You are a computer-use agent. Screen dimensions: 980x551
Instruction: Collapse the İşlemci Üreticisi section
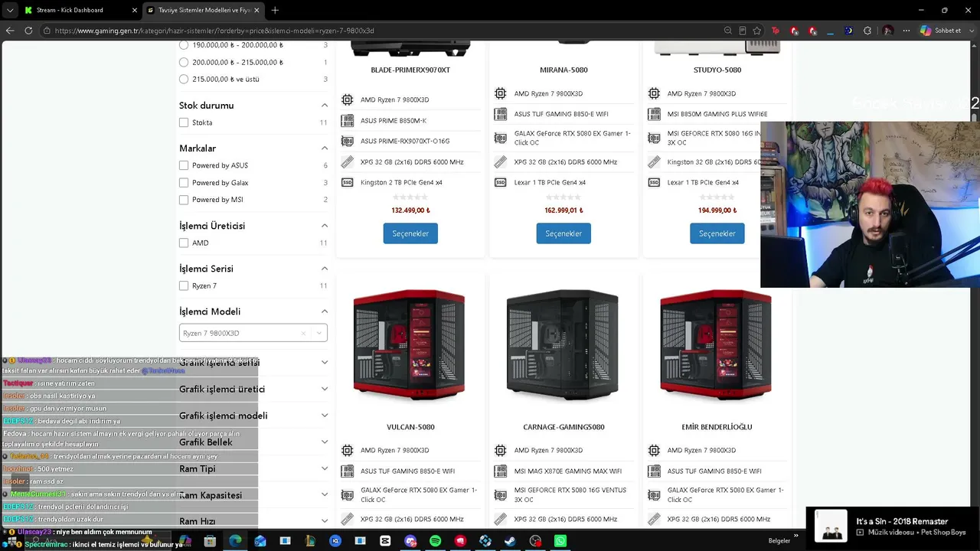(x=325, y=226)
